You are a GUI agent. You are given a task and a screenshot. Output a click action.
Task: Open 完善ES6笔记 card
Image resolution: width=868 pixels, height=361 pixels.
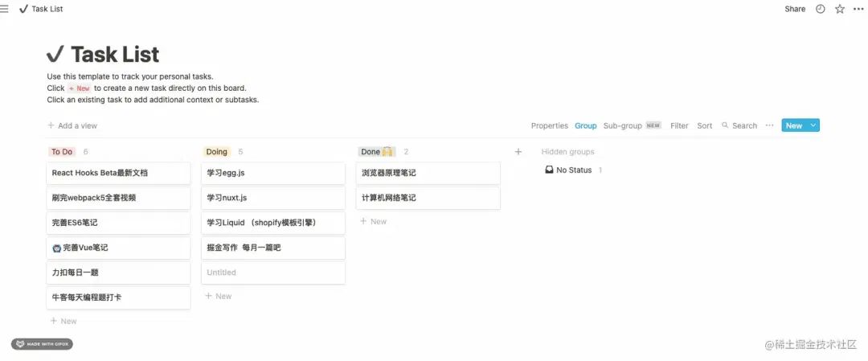click(x=119, y=224)
